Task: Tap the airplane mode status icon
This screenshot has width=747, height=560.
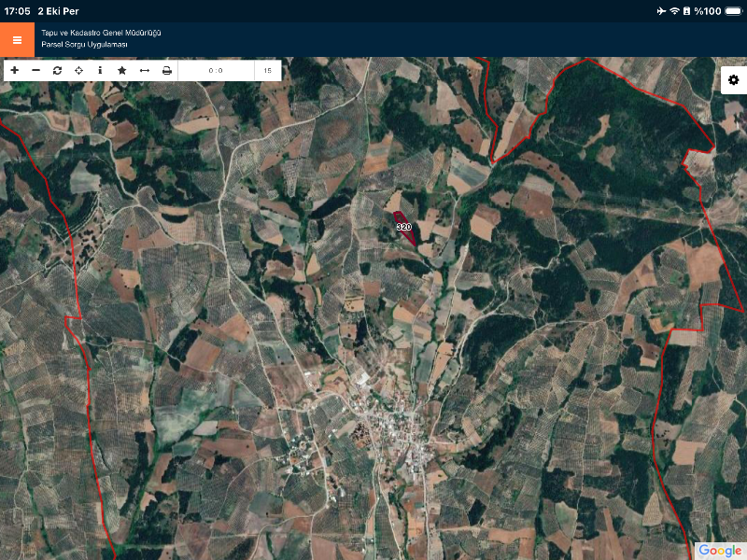Action: pos(661,10)
